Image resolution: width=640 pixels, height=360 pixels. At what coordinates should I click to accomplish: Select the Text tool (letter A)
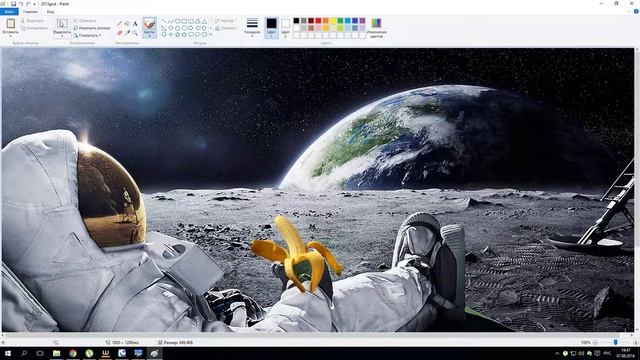135,24
